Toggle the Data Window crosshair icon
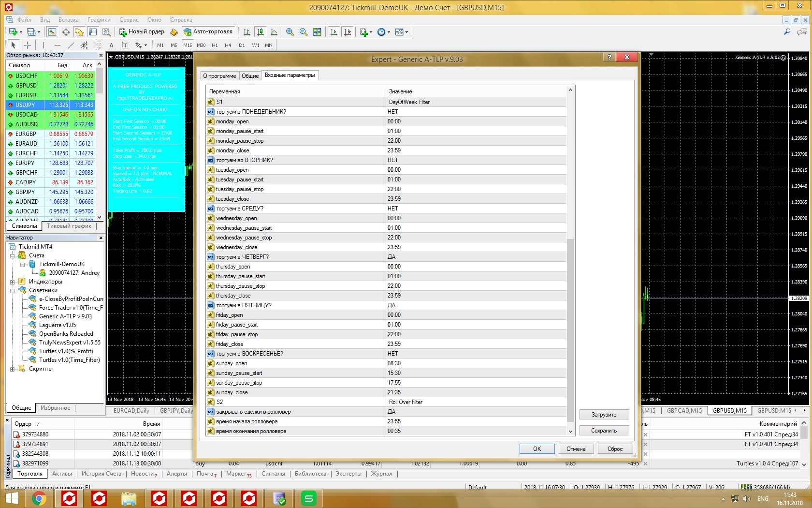The height and width of the screenshot is (508, 812). click(x=66, y=32)
